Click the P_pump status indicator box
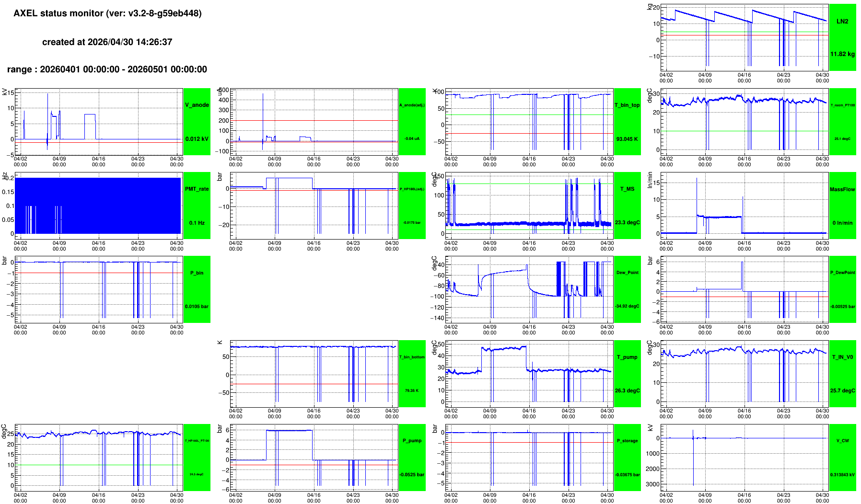 (412, 458)
